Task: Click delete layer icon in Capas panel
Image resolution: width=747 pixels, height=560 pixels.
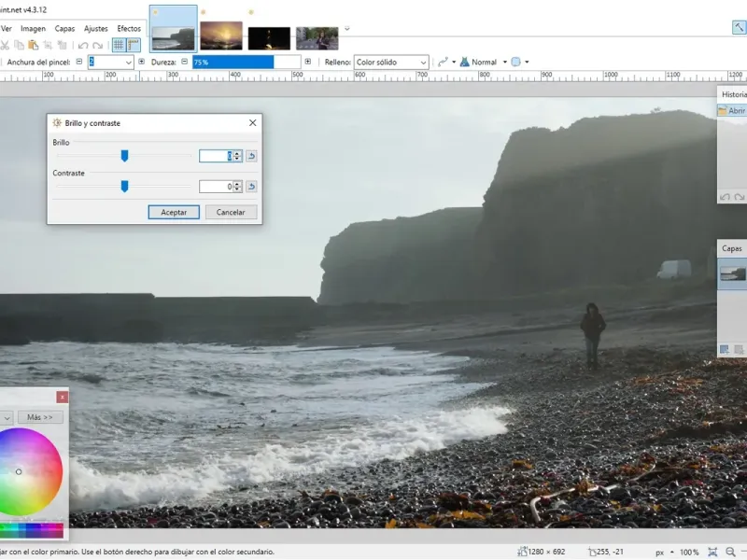Action: point(739,350)
